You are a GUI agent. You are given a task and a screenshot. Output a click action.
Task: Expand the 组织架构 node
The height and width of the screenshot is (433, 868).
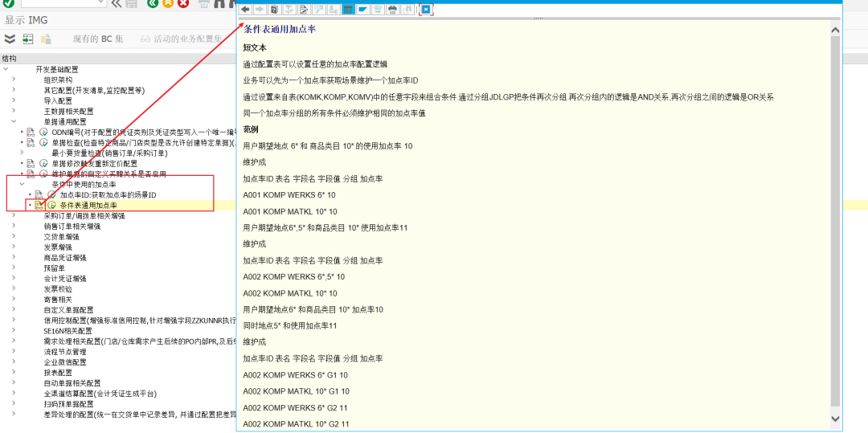14,80
